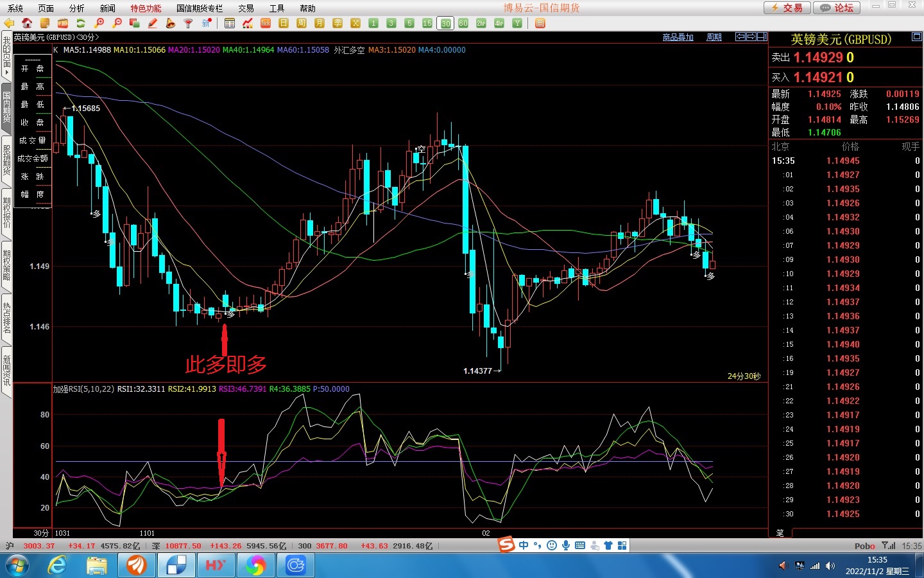Open the 国内期货 side tab
The width and height of the screenshot is (924, 578).
click(6, 108)
